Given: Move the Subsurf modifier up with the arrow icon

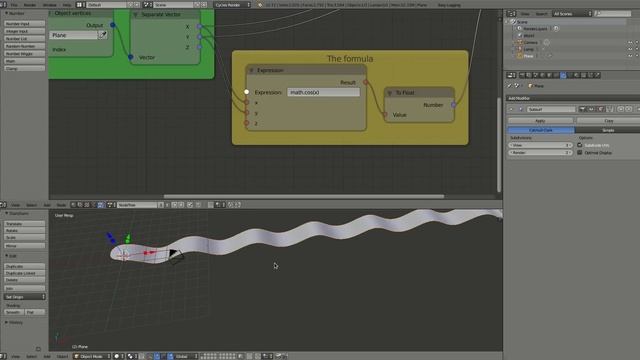Looking at the screenshot, I should 620,109.
